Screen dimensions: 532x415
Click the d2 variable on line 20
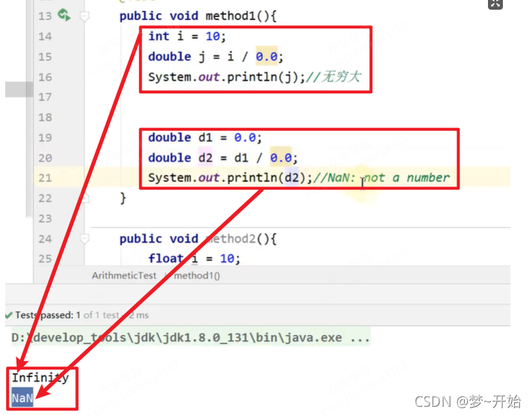coord(205,157)
